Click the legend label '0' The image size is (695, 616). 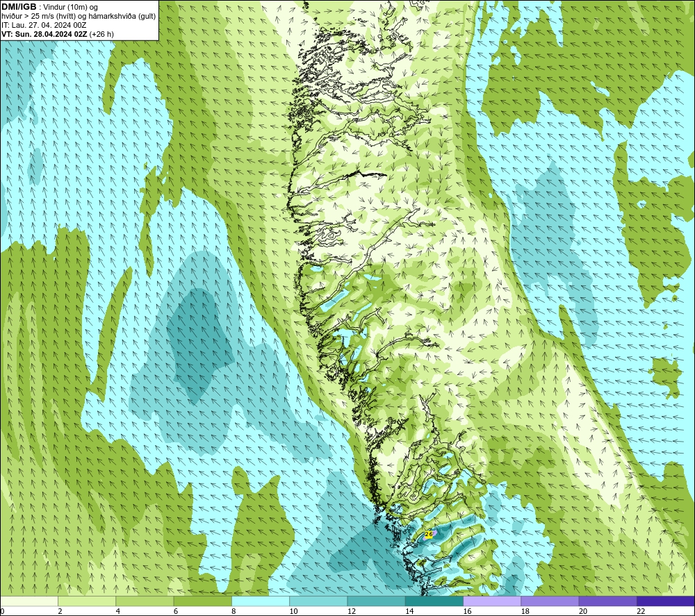(x=2, y=611)
